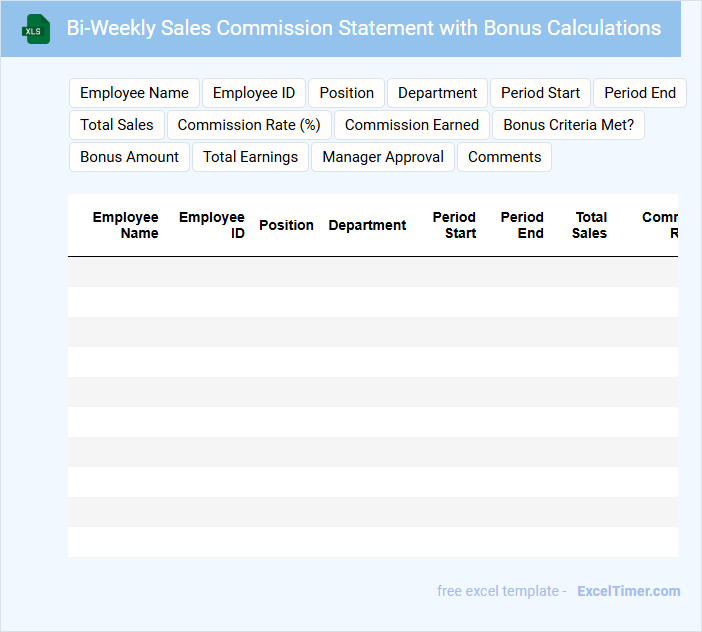Click the Position tag button

tap(346, 93)
